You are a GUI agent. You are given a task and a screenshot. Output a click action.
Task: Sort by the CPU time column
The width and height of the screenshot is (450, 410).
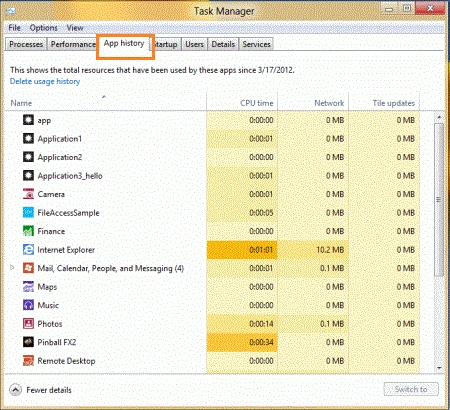pos(242,103)
